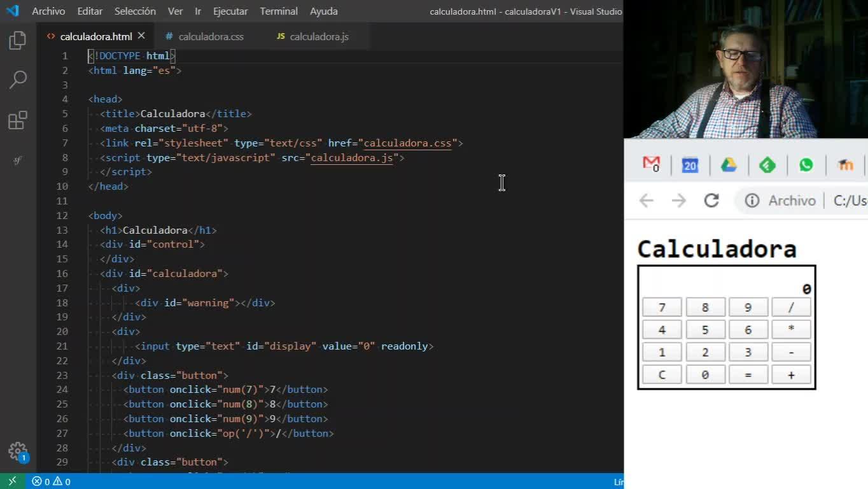Open the Extensions view in the activity bar
Image resolution: width=868 pixels, height=489 pixels.
18,120
